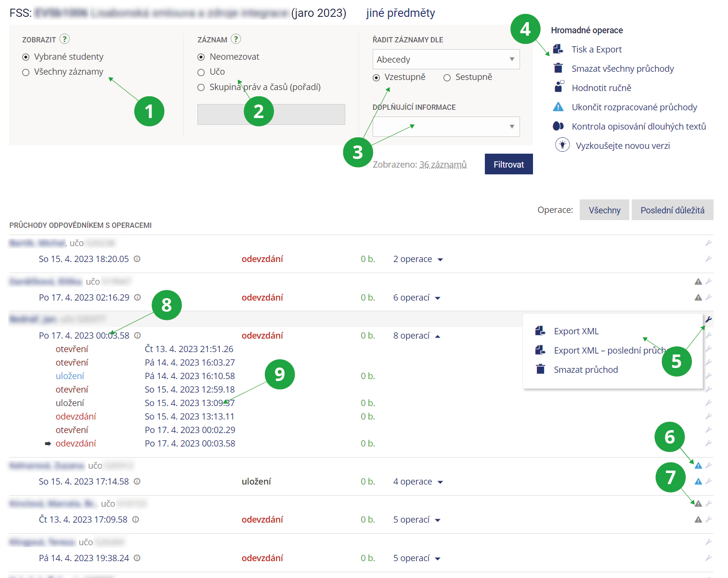Screen dimensions: 728x578
Task: Choose Sestupně sort order
Action: (447, 78)
